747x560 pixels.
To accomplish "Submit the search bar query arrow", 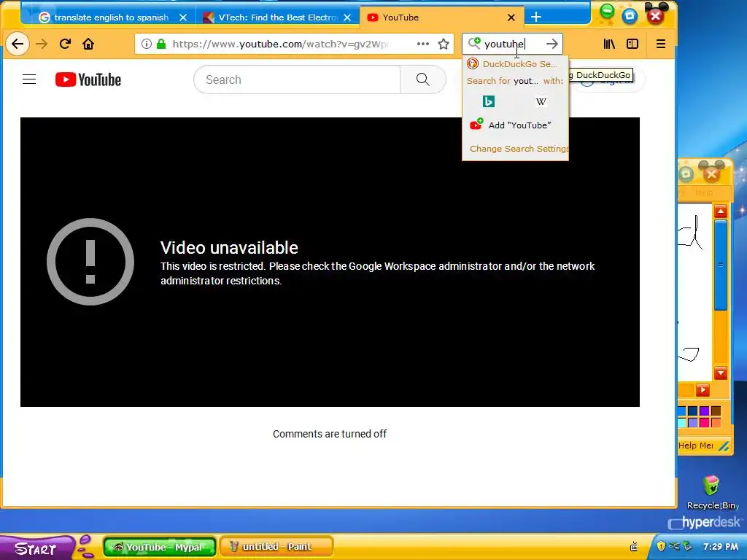I will point(551,44).
